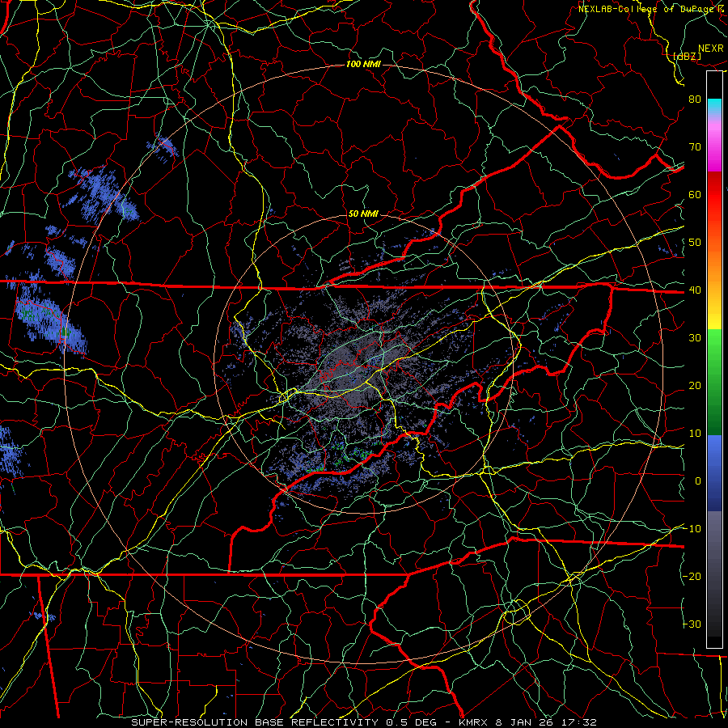The height and width of the screenshot is (728, 728).
Task: Click the 100 NMI range ring label
Action: coord(363,64)
